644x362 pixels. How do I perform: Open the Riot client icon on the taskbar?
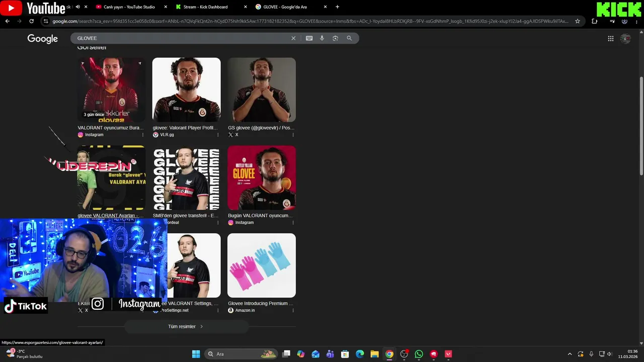point(434,354)
